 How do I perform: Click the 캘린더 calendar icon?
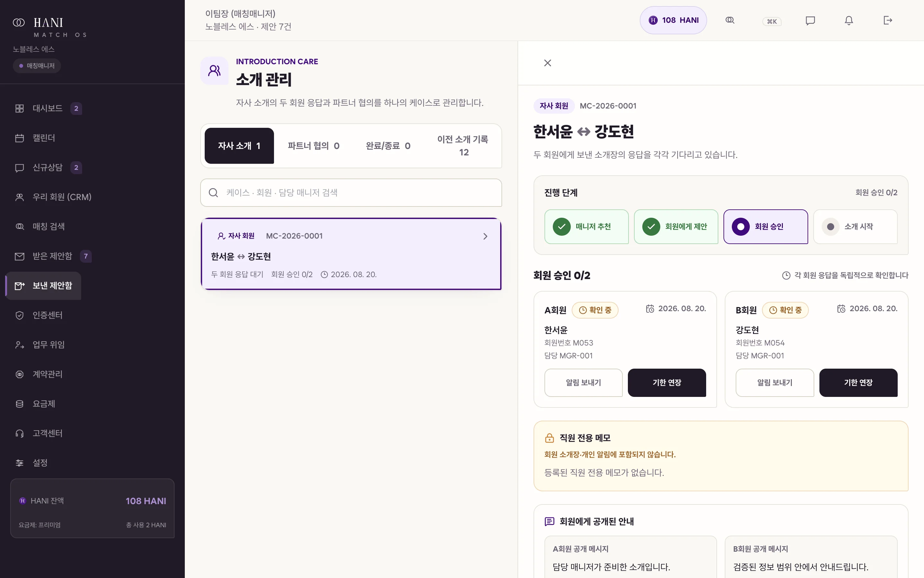[20, 138]
